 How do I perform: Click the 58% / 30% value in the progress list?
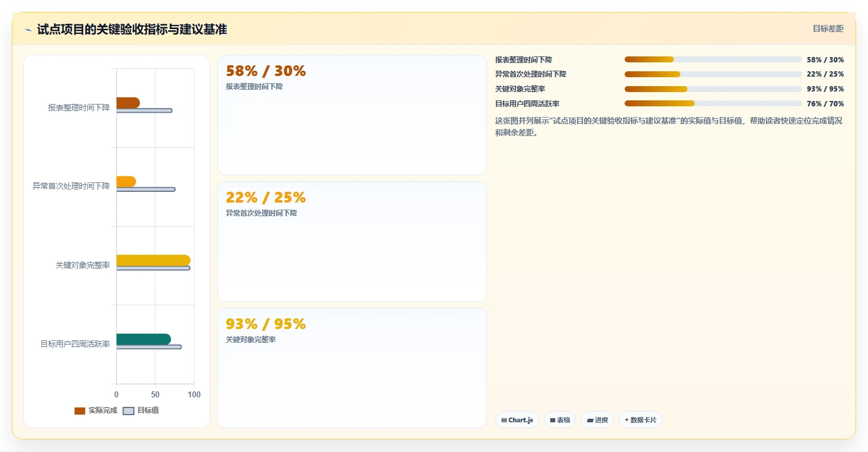[x=825, y=59]
